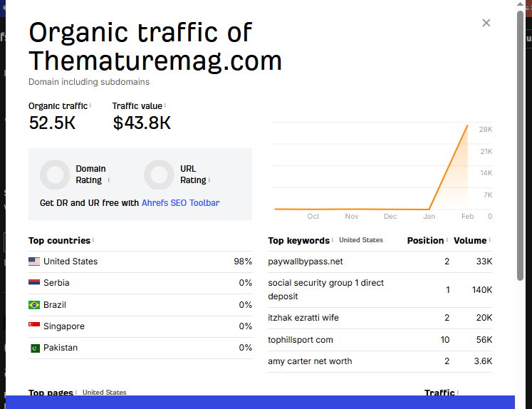Click the Top keywords info icon
The height and width of the screenshot is (409, 532).
(333, 239)
